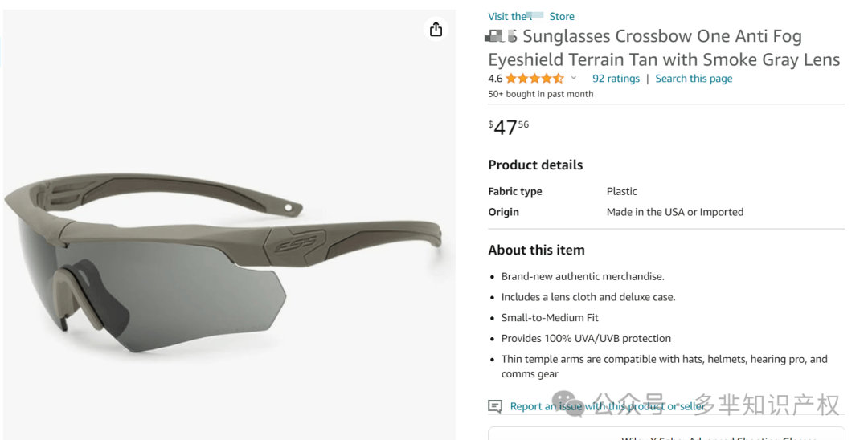
Task: Click the 4.6 rating number
Action: click(x=495, y=79)
